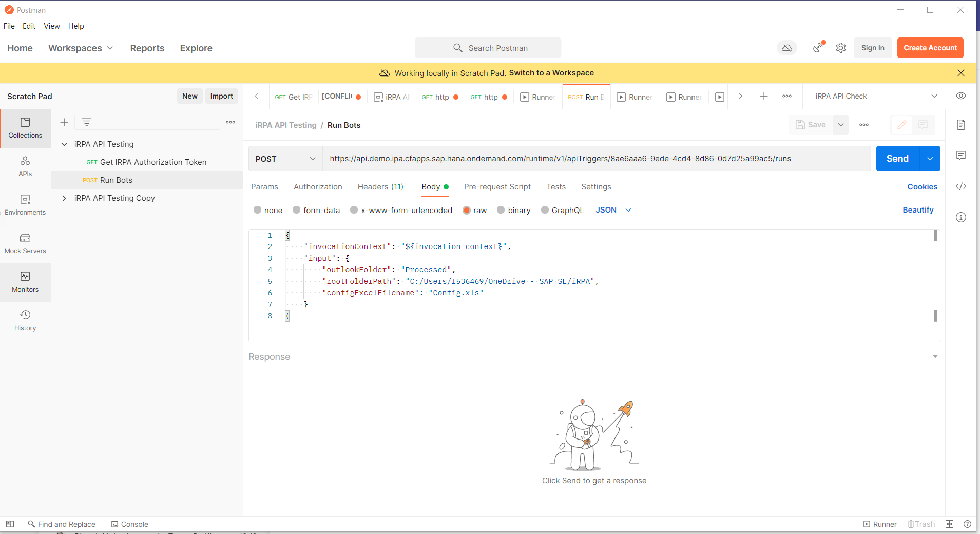Expand the iRPA API Testing Copy collection
Screen dimensions: 980x534
point(64,198)
